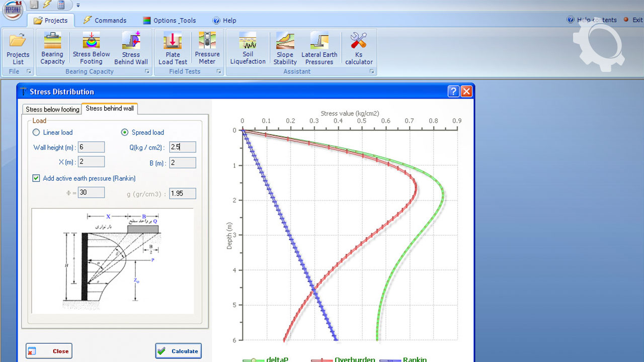Launch the Ks calculator

359,48
